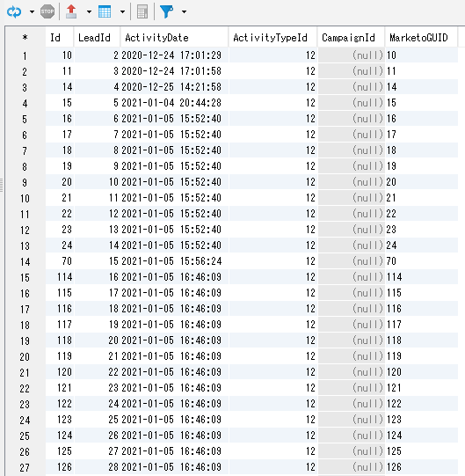Click LeadId cell with value 15

click(97, 261)
